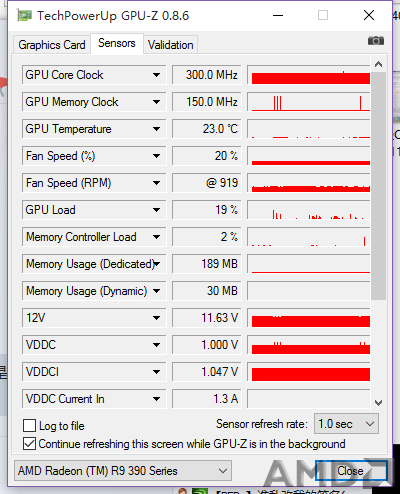This screenshot has width=400, height=494.
Task: Click the vertical scrollbar thumb
Action: pos(378,186)
